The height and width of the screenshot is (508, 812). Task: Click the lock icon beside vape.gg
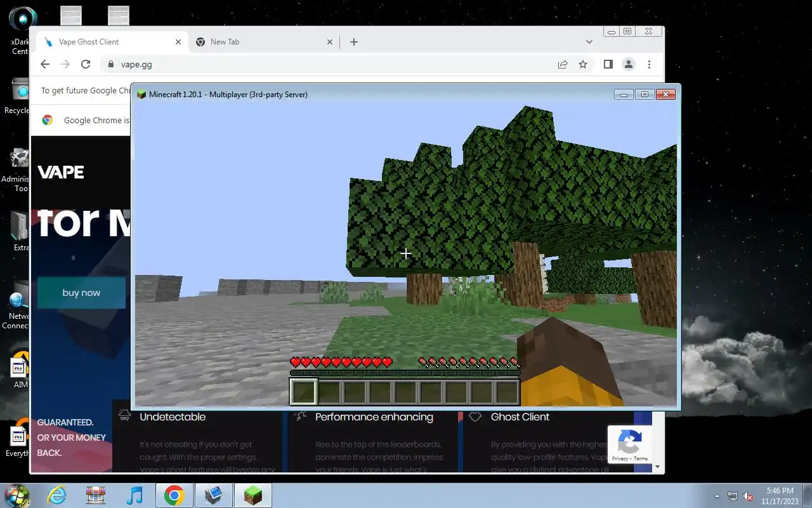point(111,64)
